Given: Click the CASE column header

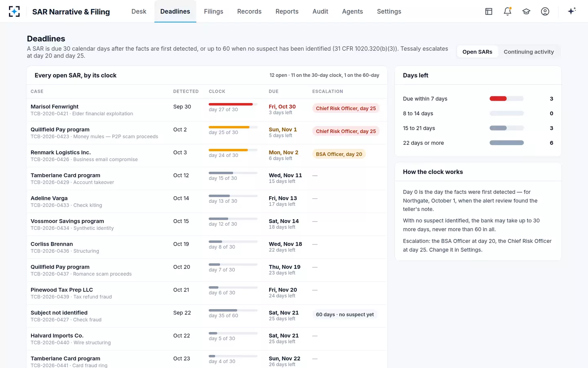Looking at the screenshot, I should pyautogui.click(x=37, y=92).
